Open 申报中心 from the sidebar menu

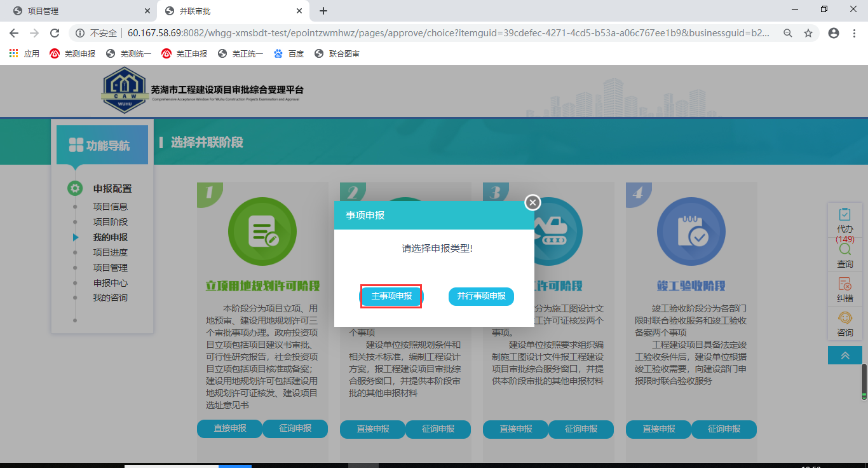(110, 283)
